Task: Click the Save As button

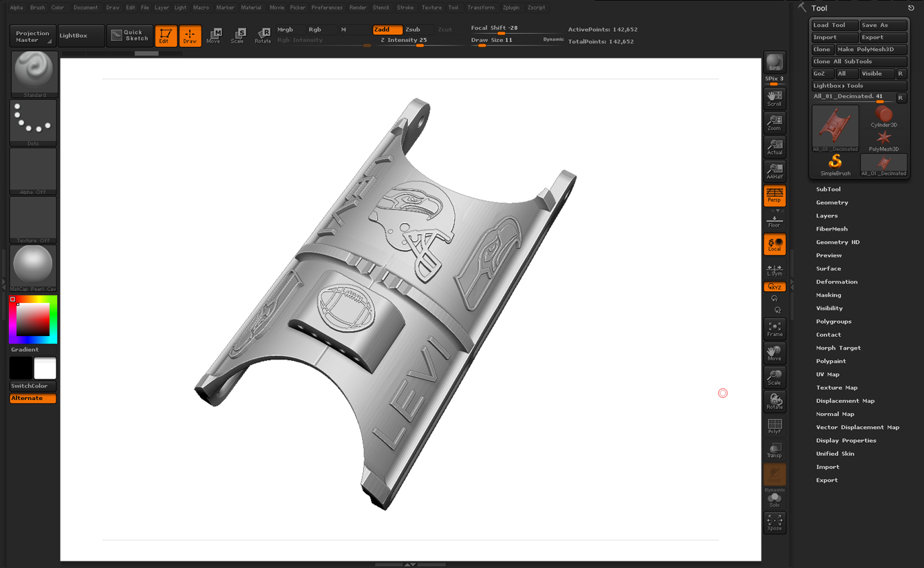Action: [883, 25]
